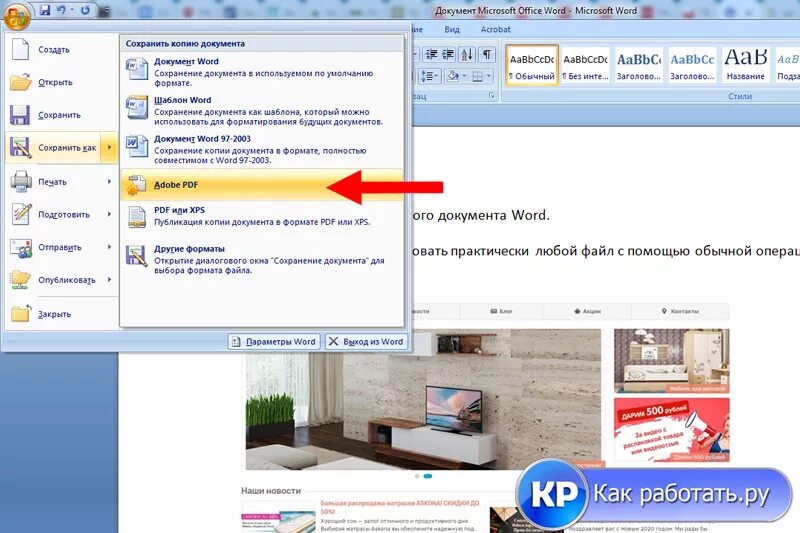Choose Сохранить in the Office menu
Viewport: 800px width, 533px height.
62,115
